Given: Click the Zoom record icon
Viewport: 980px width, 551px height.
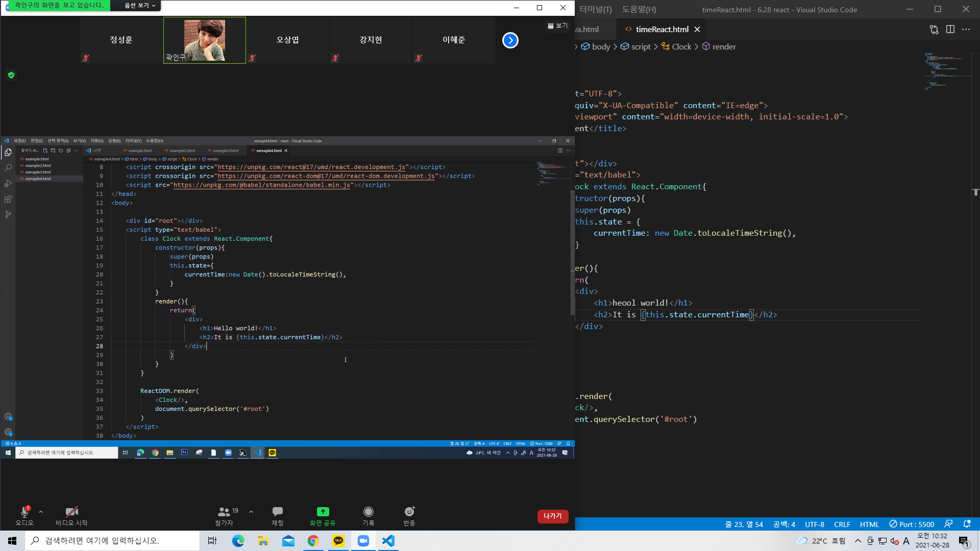Looking at the screenshot, I should [x=368, y=512].
